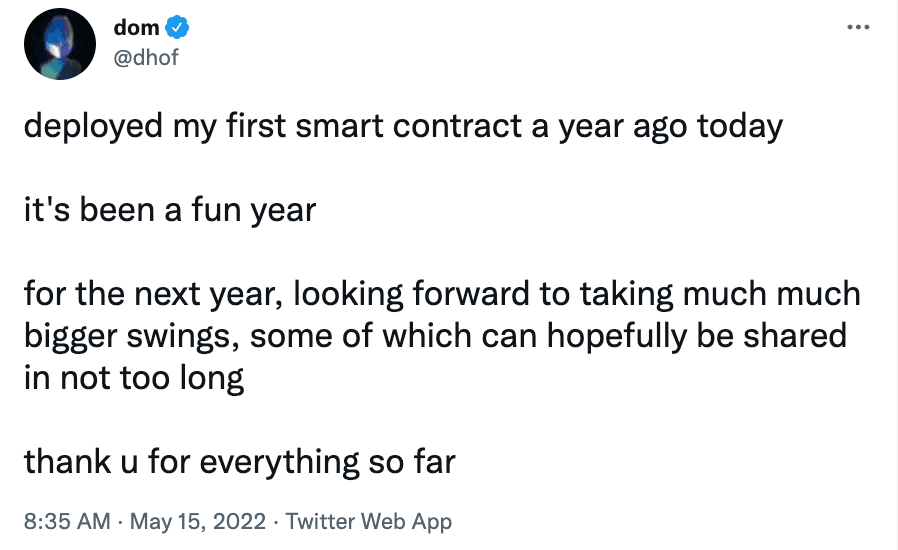Click the word "deployed" in the tweet
The height and width of the screenshot is (550, 898).
pyautogui.click(x=93, y=127)
